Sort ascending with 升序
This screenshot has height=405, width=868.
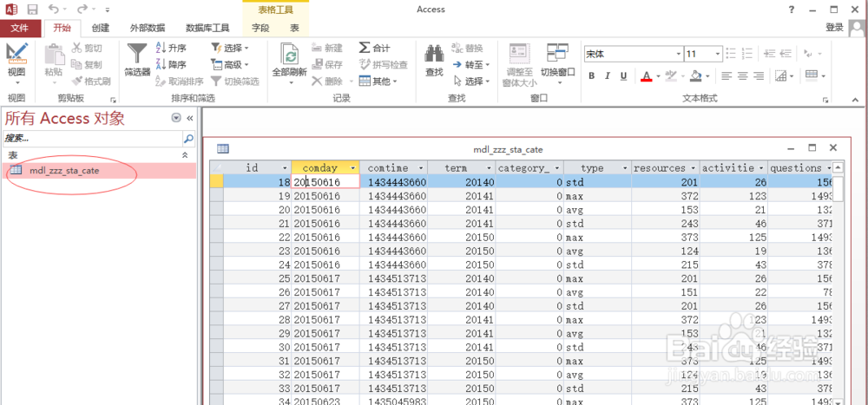coord(170,49)
